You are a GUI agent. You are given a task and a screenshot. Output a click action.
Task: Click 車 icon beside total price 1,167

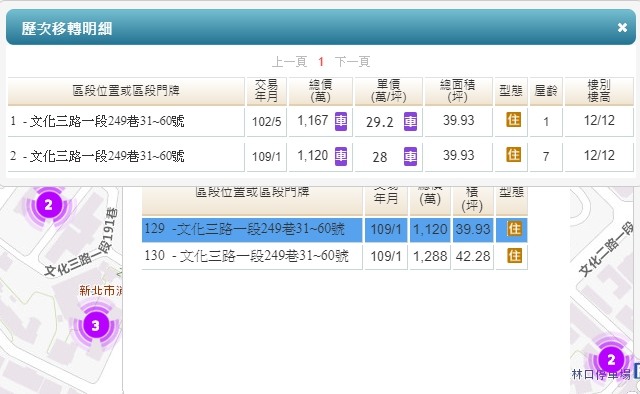(x=341, y=121)
